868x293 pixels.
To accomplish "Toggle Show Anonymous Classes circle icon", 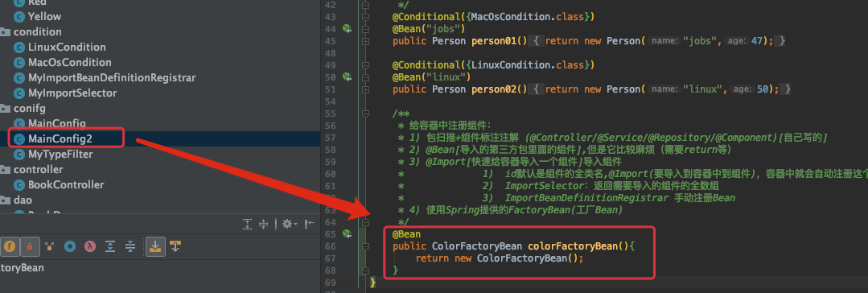I will tap(70, 246).
